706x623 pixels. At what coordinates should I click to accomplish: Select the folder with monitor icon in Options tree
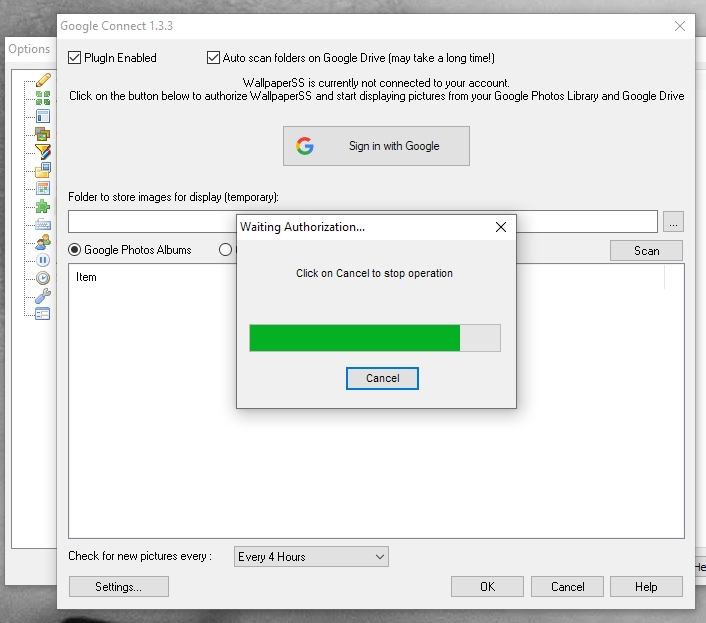pyautogui.click(x=43, y=170)
